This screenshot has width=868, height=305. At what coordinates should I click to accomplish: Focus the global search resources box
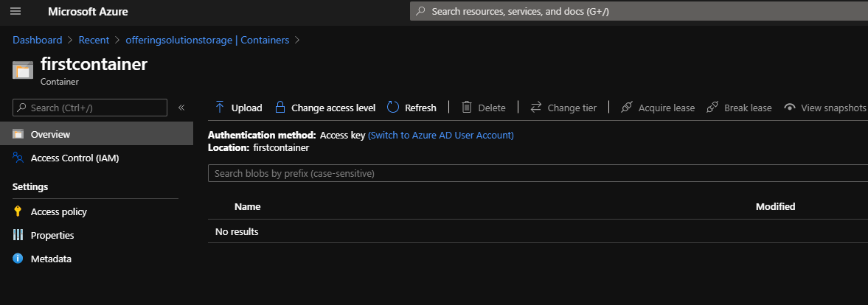click(x=639, y=11)
